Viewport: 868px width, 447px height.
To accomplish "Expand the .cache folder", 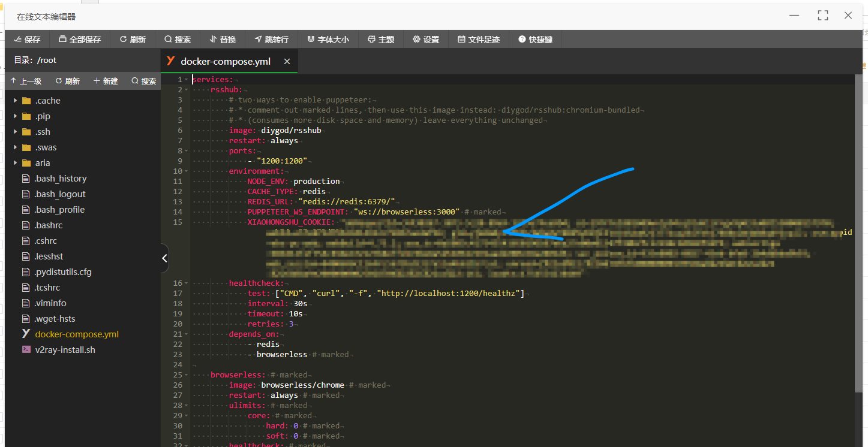I will tap(15, 101).
